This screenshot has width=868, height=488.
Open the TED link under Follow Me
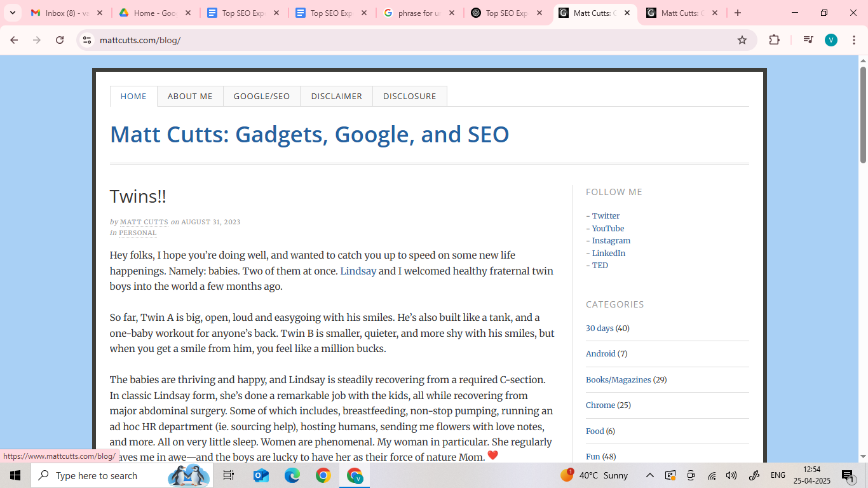pyautogui.click(x=600, y=266)
